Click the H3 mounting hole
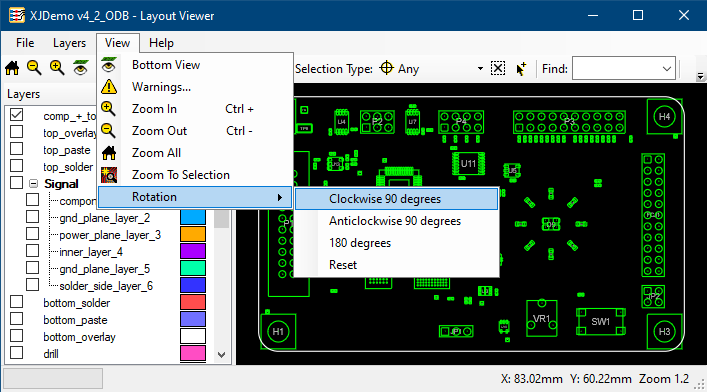 pyautogui.click(x=664, y=332)
